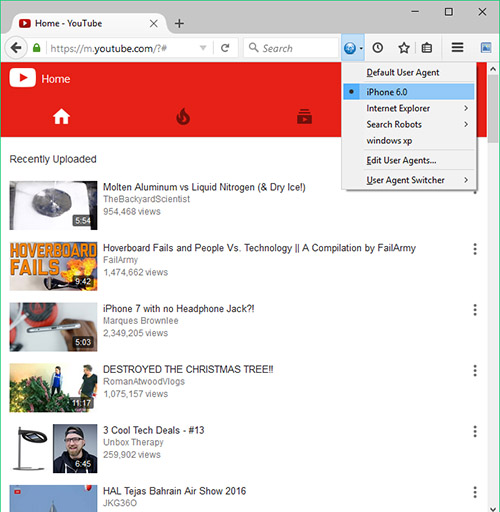The height and width of the screenshot is (512, 500).
Task: Click the Recently Uploaded heading
Action: click(53, 159)
